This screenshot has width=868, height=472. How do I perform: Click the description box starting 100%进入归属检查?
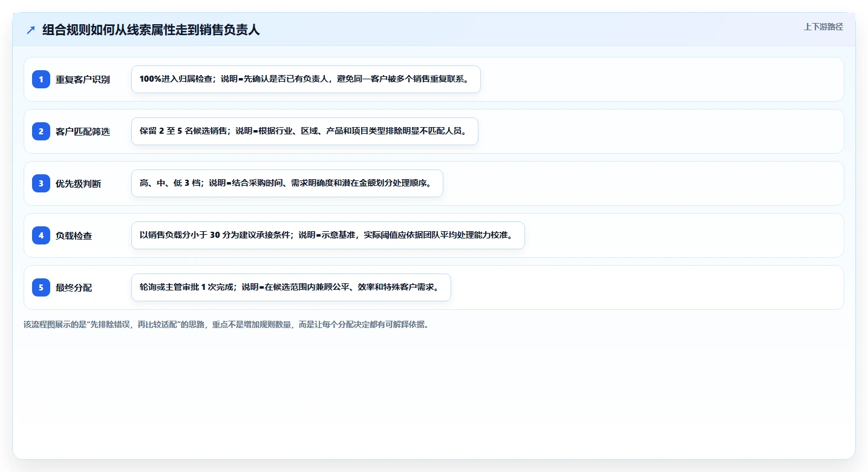pos(306,79)
